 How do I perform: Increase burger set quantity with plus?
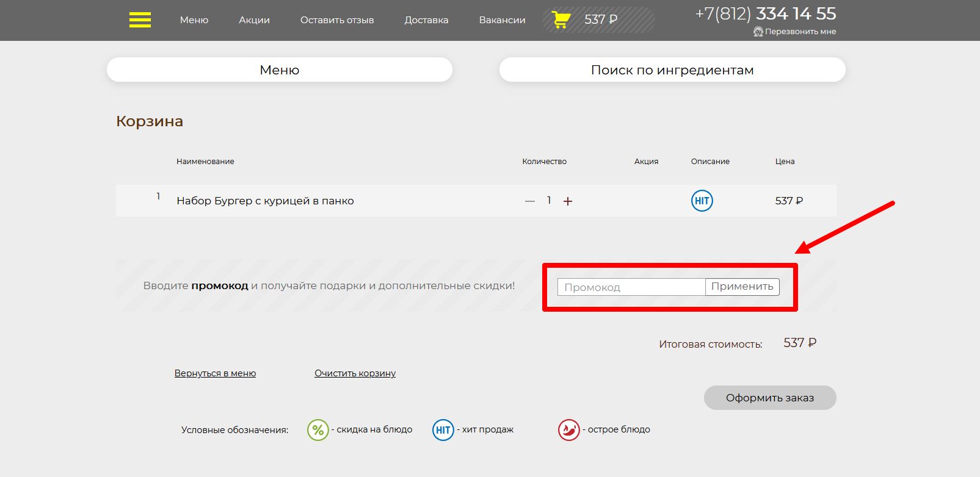(568, 201)
